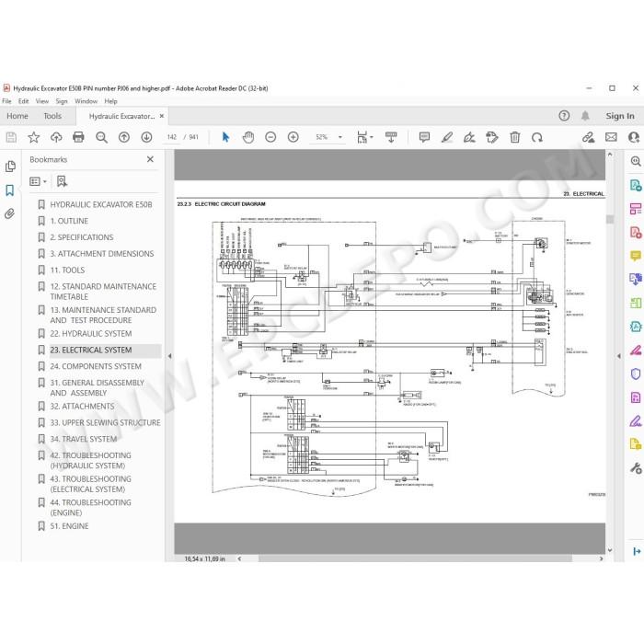
Task: Click the Save file icon
Action: [11, 137]
